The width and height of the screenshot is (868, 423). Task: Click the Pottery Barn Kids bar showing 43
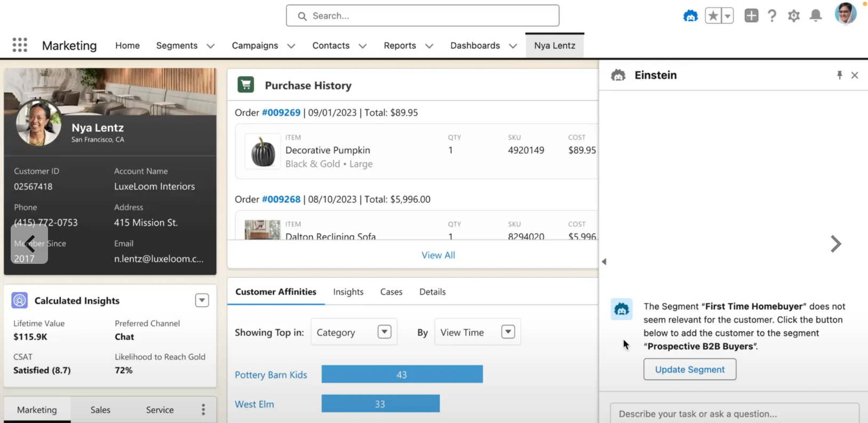pyautogui.click(x=402, y=374)
